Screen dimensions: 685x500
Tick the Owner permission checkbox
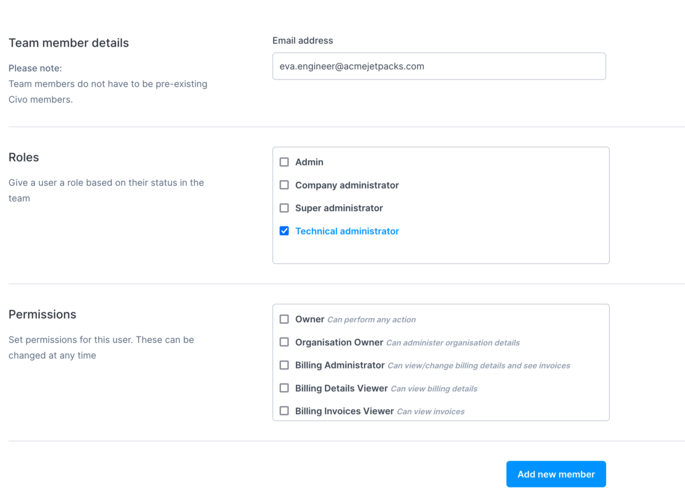coord(284,319)
